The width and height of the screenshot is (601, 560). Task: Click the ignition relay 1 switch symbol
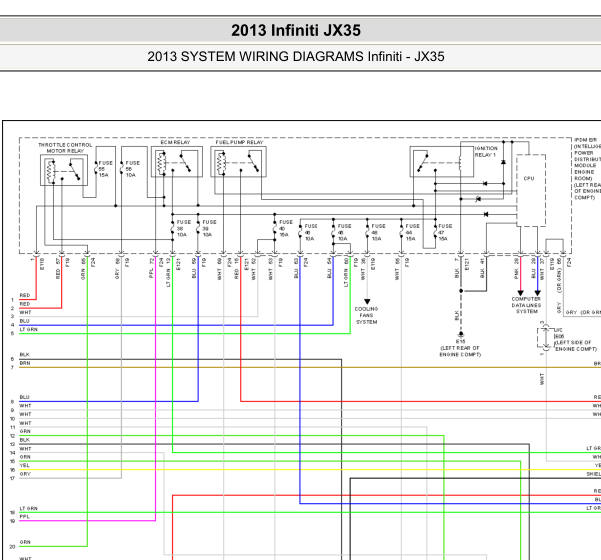[x=422, y=163]
